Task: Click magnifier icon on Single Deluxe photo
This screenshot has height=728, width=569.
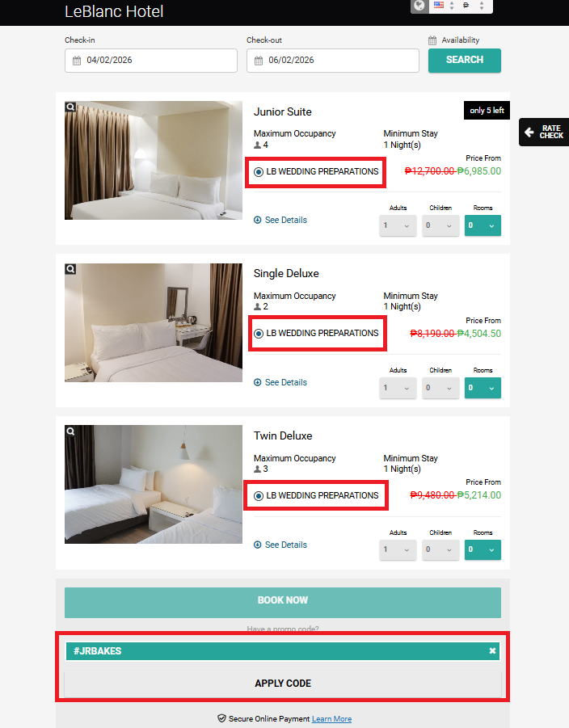Action: pyautogui.click(x=70, y=269)
